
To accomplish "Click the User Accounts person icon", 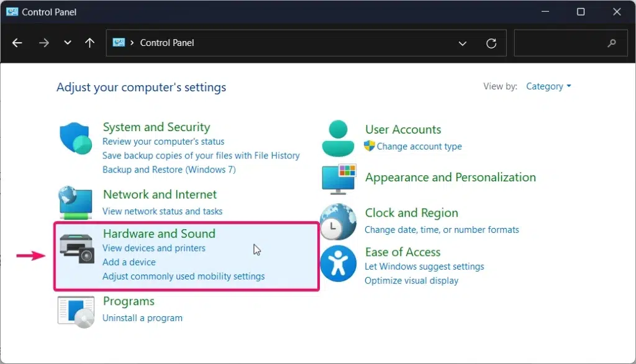I will 338,139.
